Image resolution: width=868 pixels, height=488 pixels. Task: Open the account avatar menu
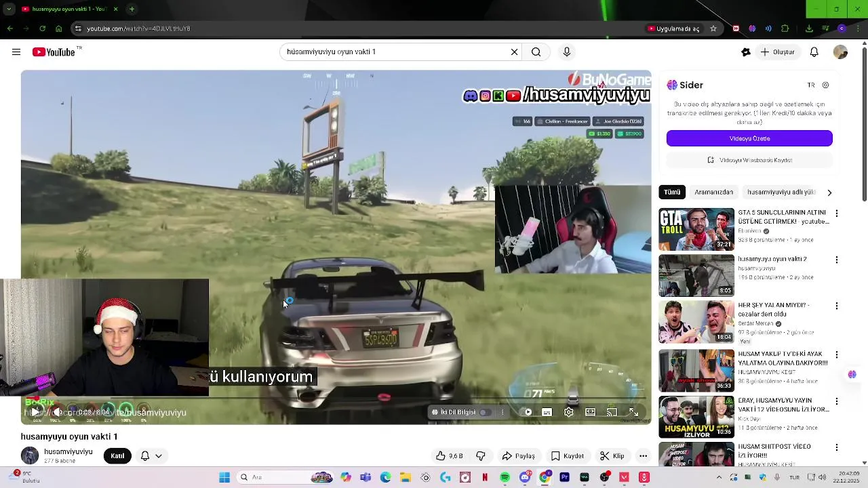coord(841,52)
